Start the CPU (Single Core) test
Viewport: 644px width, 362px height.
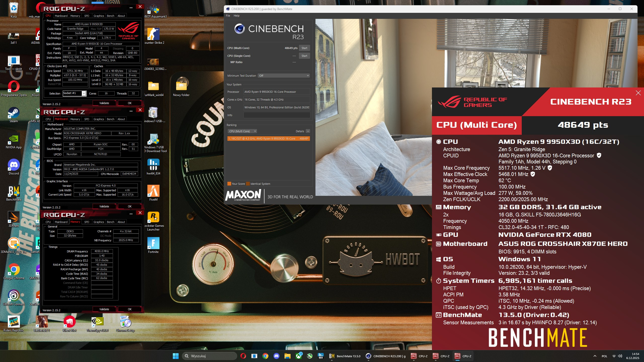tap(304, 56)
